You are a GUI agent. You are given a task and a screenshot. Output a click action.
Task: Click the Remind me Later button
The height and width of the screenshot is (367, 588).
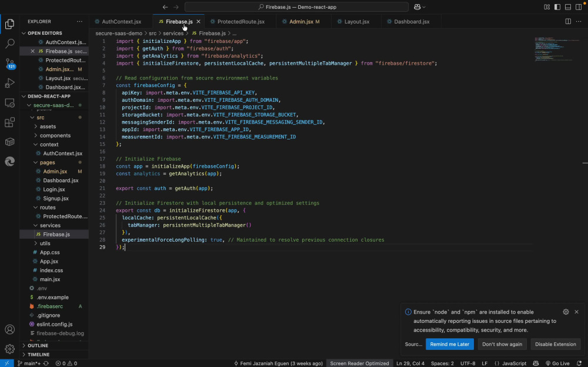point(450,344)
